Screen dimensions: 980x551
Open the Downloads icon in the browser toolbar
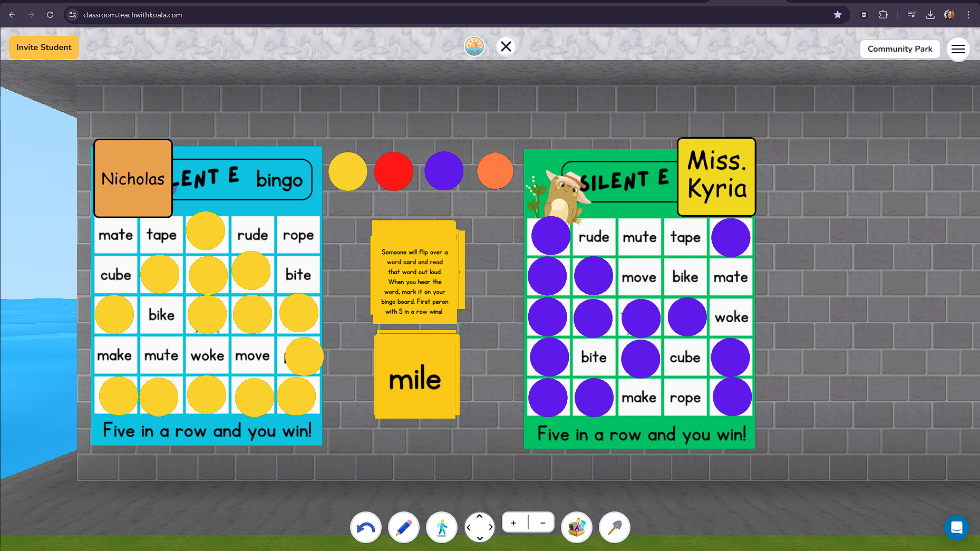pyautogui.click(x=930, y=15)
